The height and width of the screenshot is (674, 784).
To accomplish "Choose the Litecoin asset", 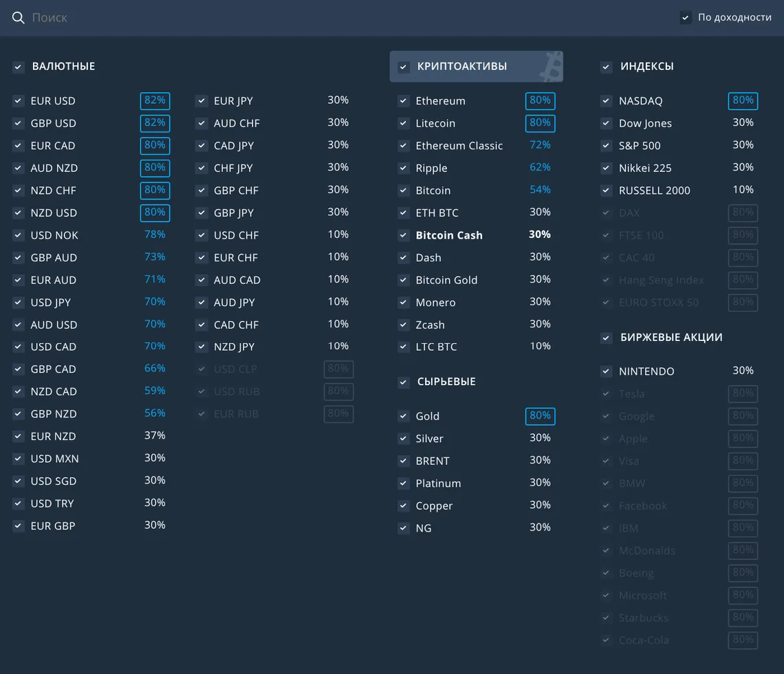I will [x=435, y=124].
